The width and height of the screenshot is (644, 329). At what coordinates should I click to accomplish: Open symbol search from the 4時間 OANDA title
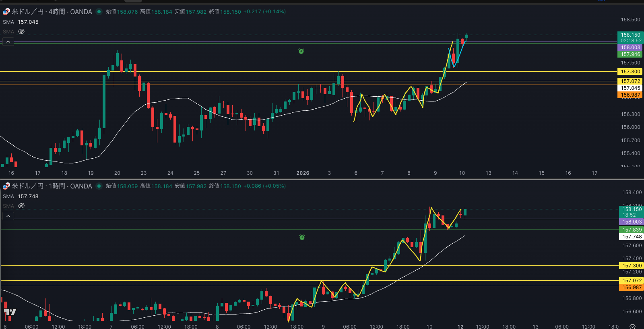52,12
